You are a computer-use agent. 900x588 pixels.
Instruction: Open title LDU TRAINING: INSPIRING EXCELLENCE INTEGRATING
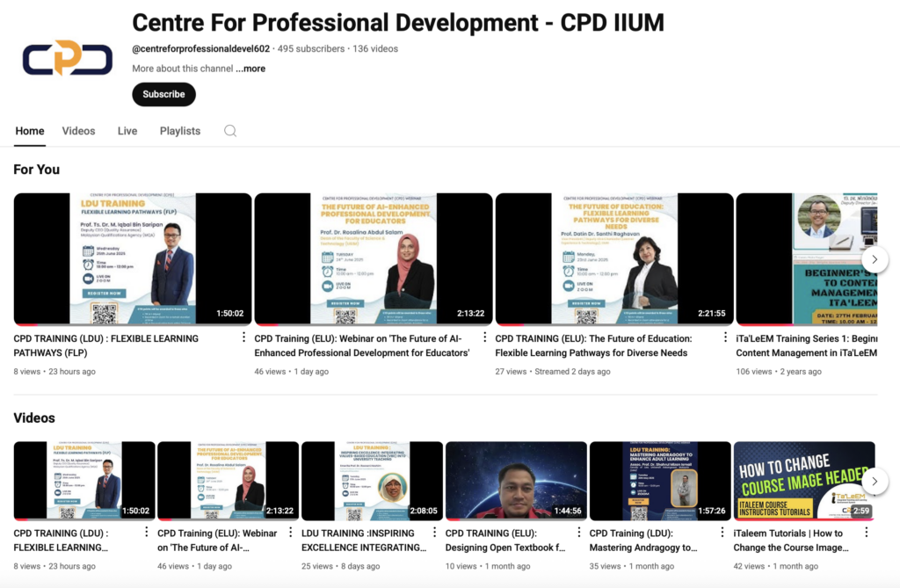(364, 541)
